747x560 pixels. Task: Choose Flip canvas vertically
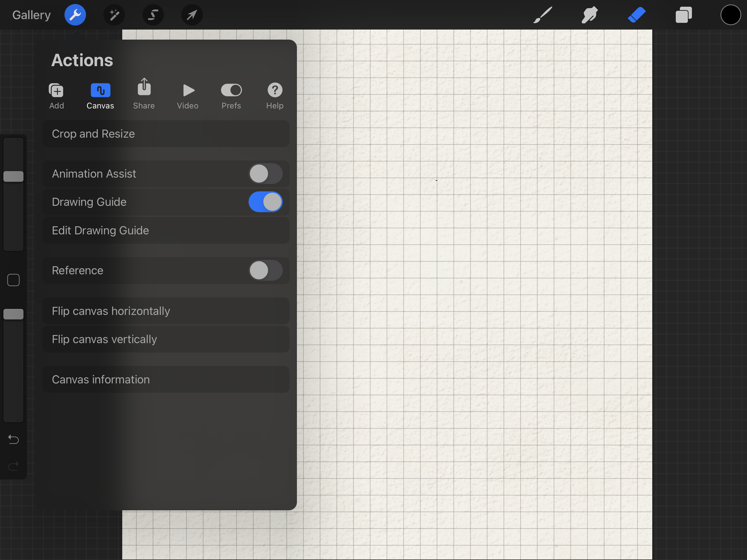click(x=166, y=339)
